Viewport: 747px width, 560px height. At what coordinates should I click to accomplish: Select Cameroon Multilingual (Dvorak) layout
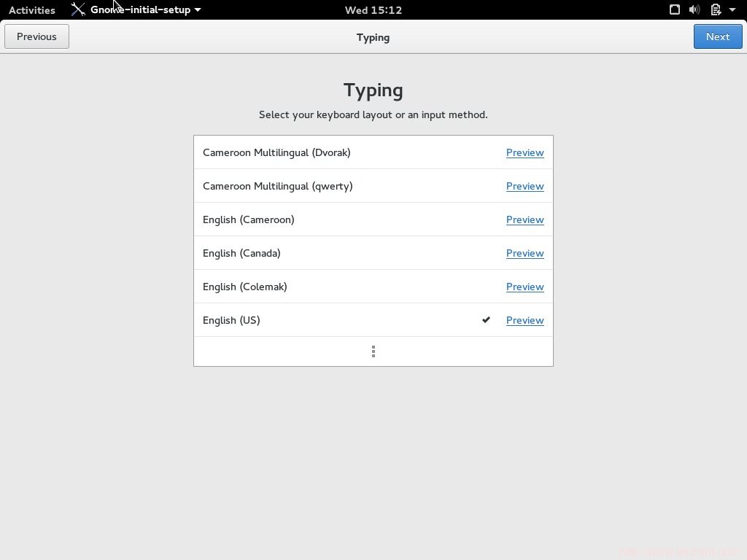276,152
